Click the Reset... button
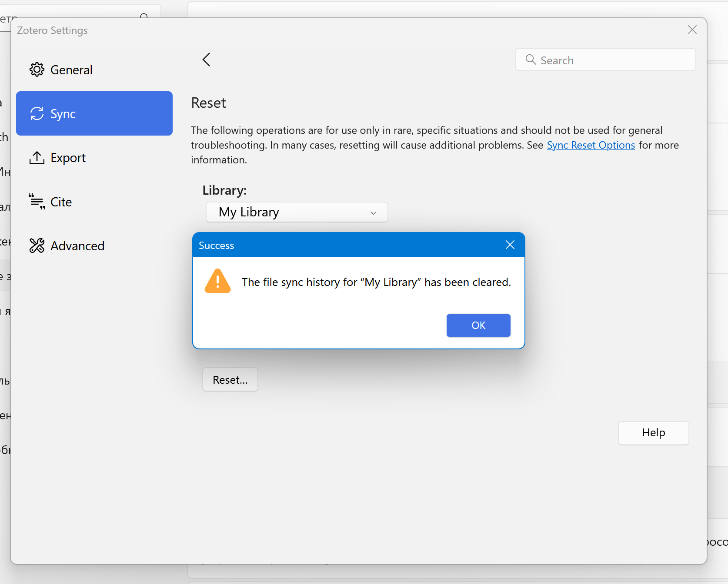The width and height of the screenshot is (728, 584). click(230, 380)
